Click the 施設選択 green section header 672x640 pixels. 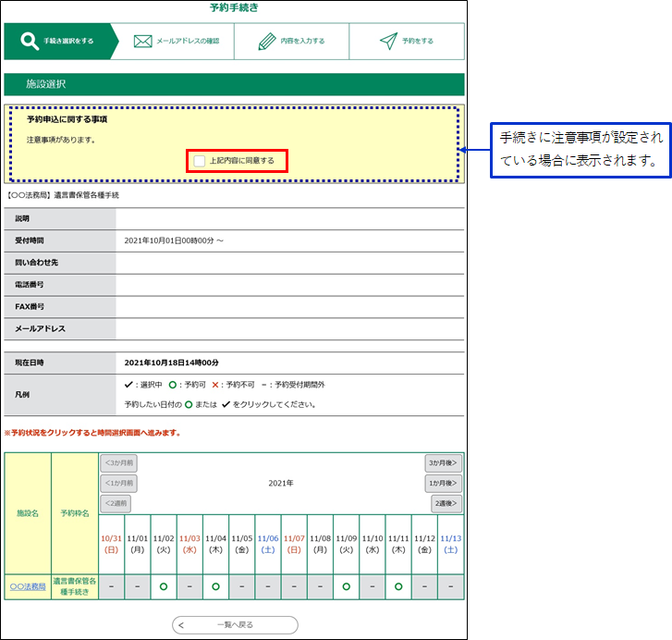(x=233, y=84)
